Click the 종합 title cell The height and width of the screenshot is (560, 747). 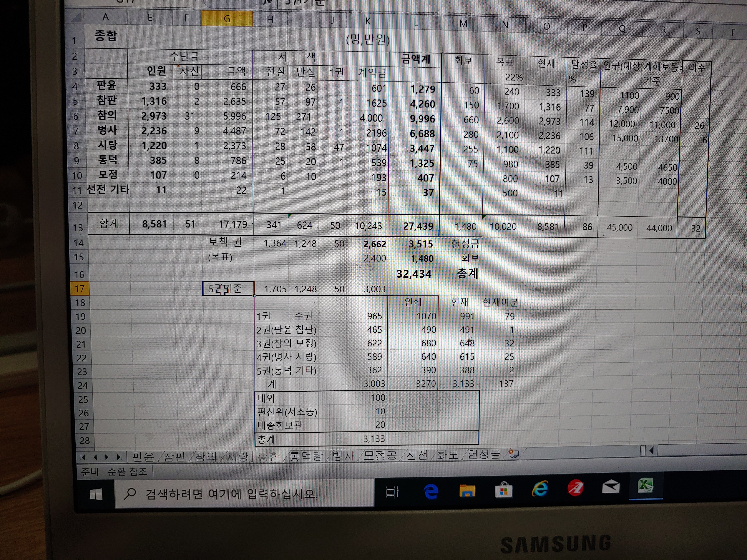(106, 36)
